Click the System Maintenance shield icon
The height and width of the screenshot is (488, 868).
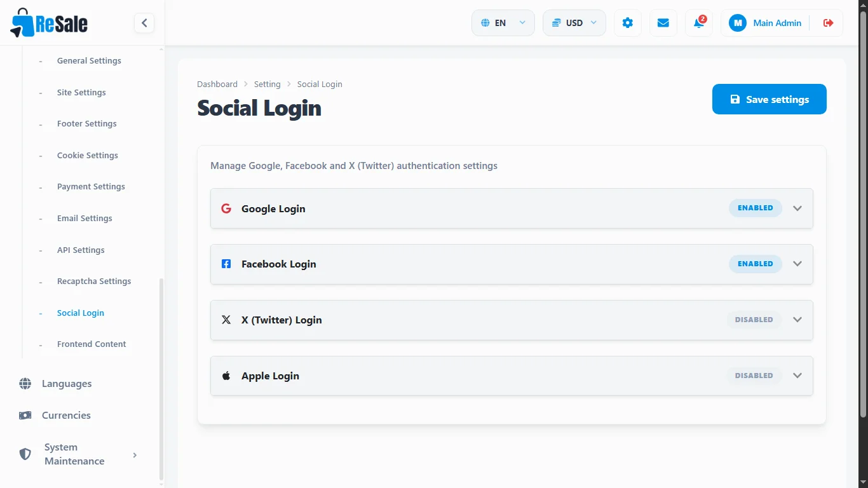(25, 454)
